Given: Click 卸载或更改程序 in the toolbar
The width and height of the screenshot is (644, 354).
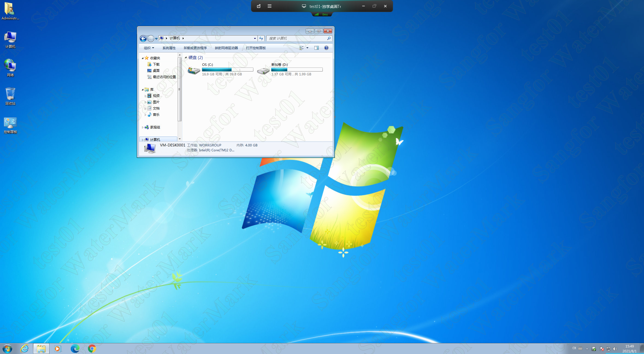Looking at the screenshot, I should coord(195,48).
